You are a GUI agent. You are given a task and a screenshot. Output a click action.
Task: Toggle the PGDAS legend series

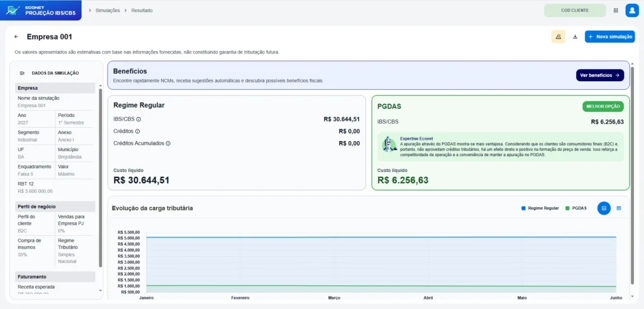pyautogui.click(x=576, y=208)
